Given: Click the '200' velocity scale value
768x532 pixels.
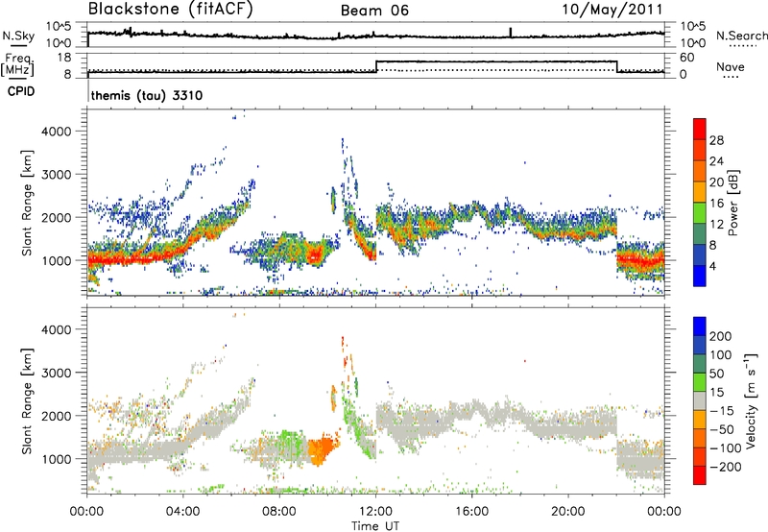Looking at the screenshot, I should [x=721, y=336].
